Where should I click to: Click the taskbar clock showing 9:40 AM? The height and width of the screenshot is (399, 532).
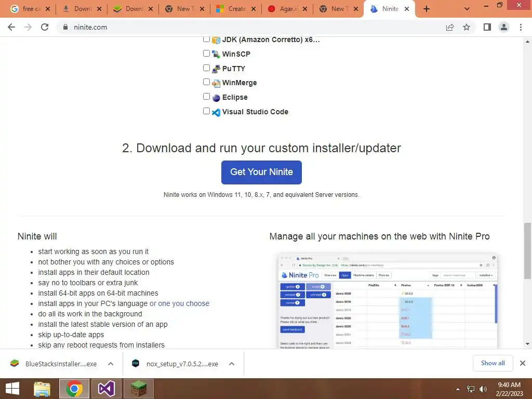click(509, 389)
